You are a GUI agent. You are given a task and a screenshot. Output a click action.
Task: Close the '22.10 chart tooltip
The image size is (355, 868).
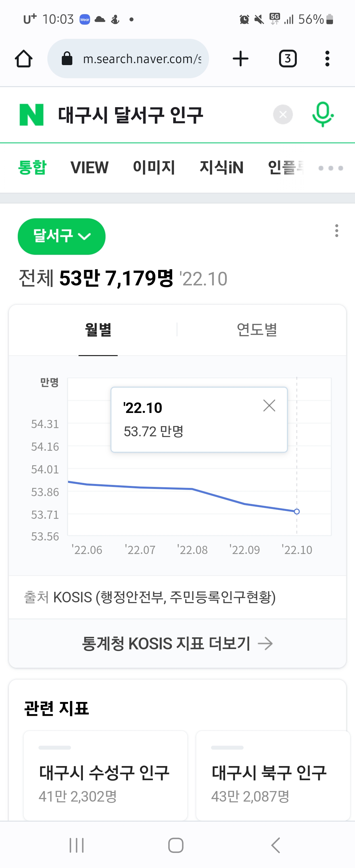pyautogui.click(x=269, y=406)
